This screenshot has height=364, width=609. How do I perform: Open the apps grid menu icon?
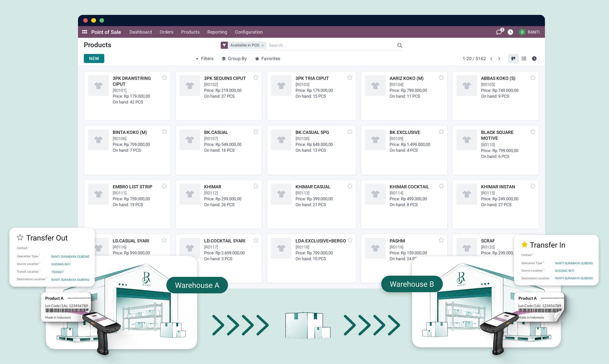click(x=85, y=32)
